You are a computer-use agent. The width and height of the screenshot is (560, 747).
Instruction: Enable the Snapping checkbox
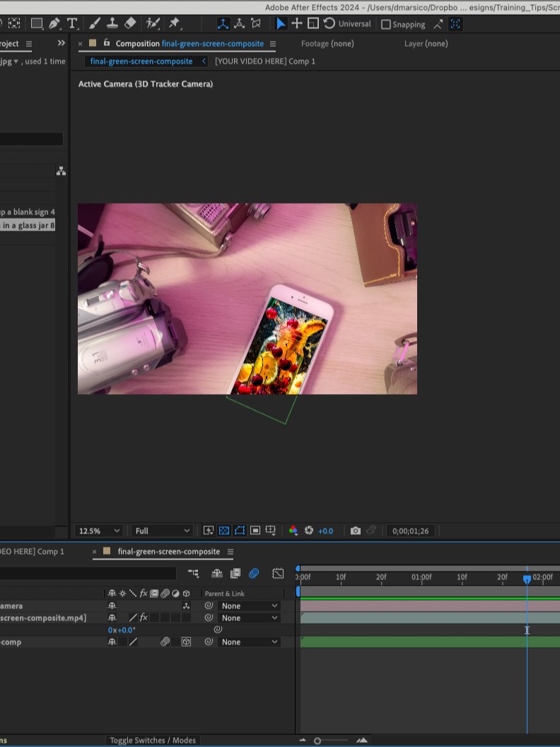coord(386,24)
